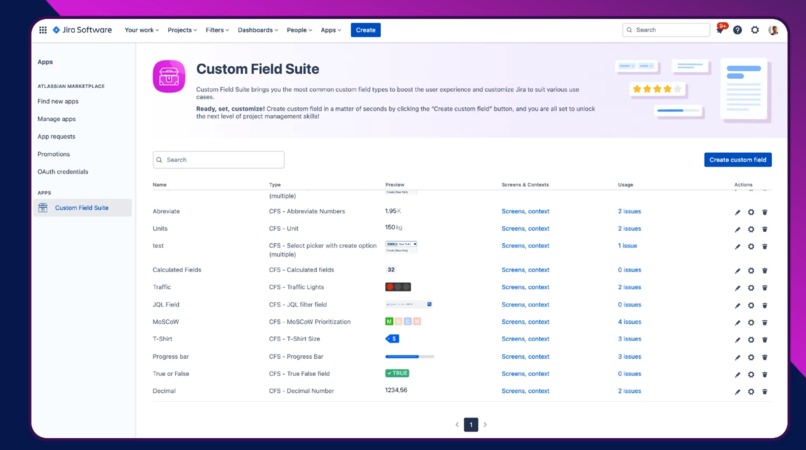
Task: Click the Progress bar preview
Action: coord(410,356)
